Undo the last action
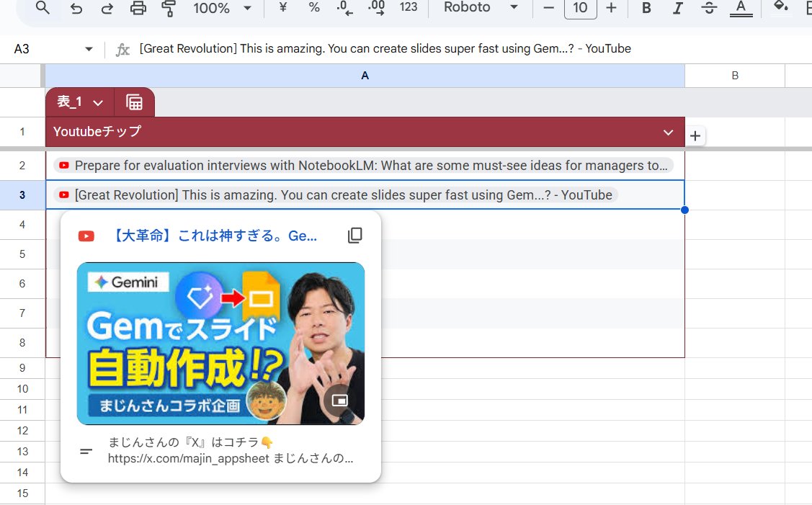Viewport: 812px width, 505px height. [76, 9]
